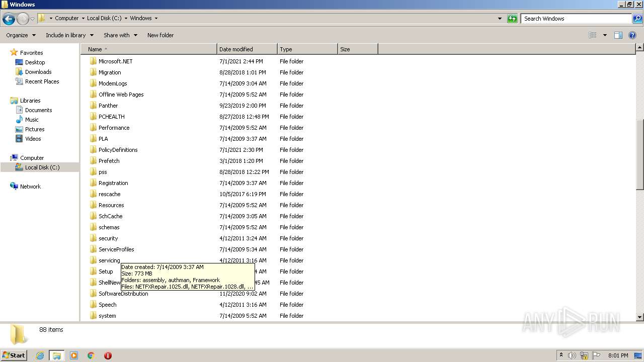Open Desktop in the Favorites list
Image resolution: width=644 pixels, height=362 pixels.
35,62
